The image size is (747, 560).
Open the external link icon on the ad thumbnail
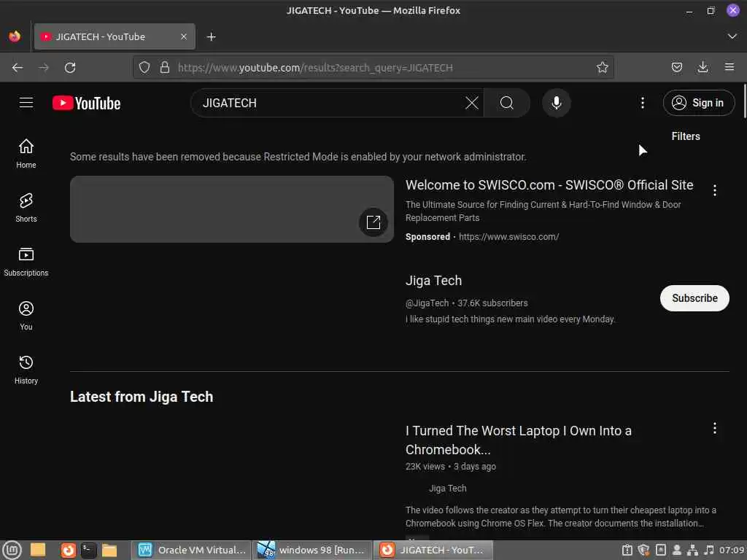point(373,222)
